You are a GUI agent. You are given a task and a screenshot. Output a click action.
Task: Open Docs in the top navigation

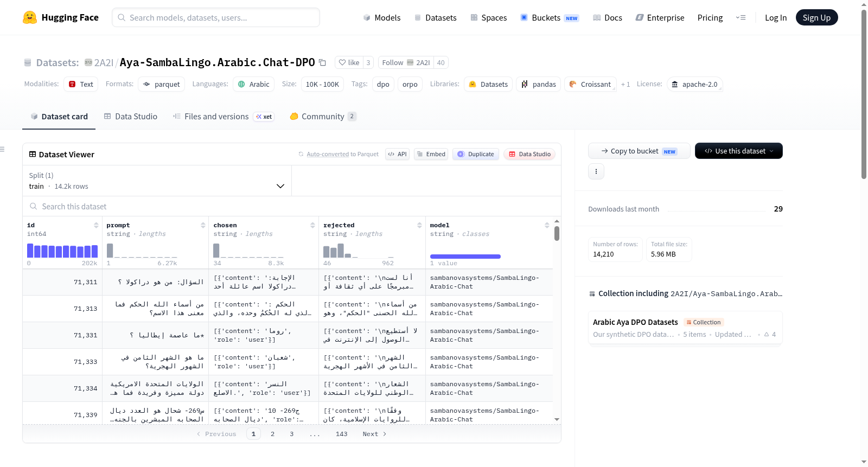608,17
